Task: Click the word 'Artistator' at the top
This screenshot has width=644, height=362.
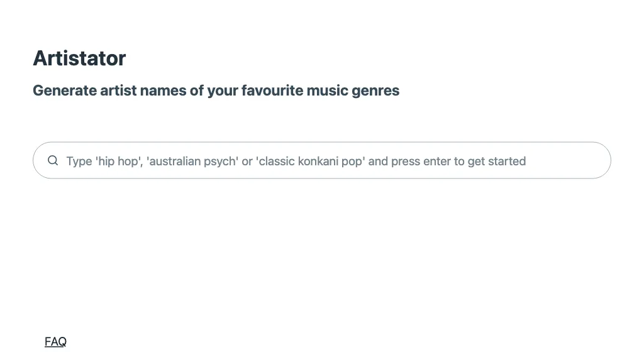Action: [x=79, y=58]
